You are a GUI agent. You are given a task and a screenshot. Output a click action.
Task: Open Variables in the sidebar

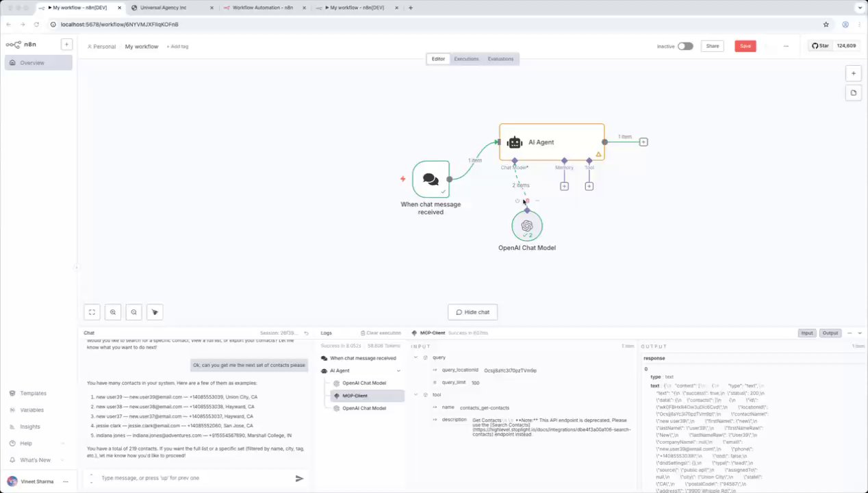click(31, 410)
